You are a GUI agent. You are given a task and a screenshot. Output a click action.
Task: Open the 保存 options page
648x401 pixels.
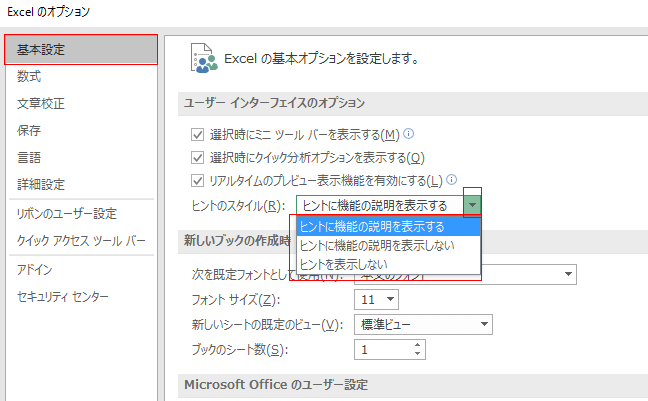29,130
